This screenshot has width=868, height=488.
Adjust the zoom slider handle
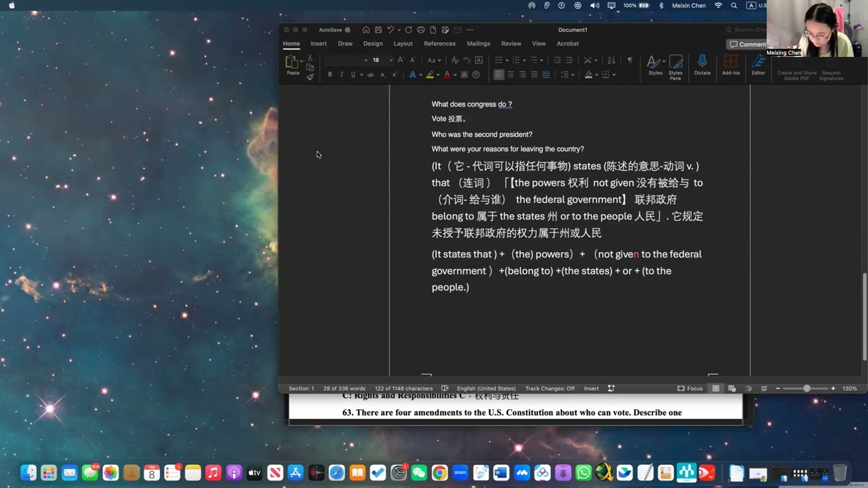(806, 388)
